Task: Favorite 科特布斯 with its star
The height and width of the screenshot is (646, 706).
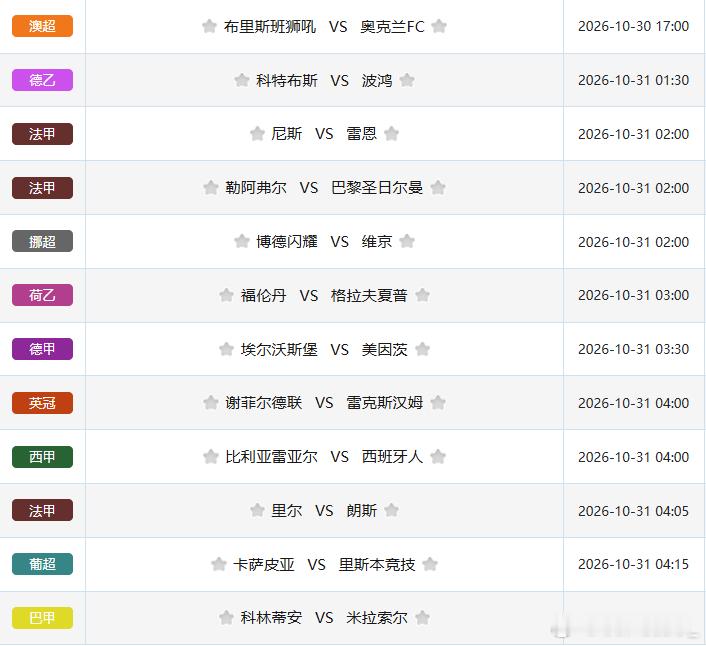Action: pos(241,80)
